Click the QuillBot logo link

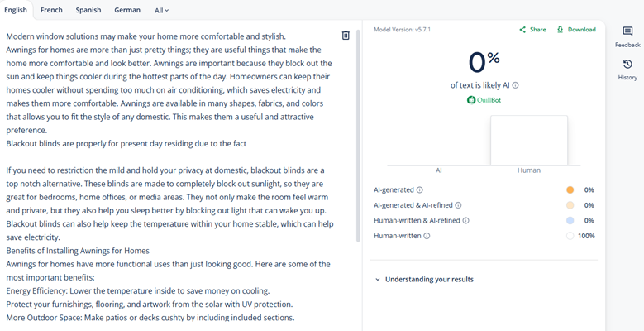point(484,100)
